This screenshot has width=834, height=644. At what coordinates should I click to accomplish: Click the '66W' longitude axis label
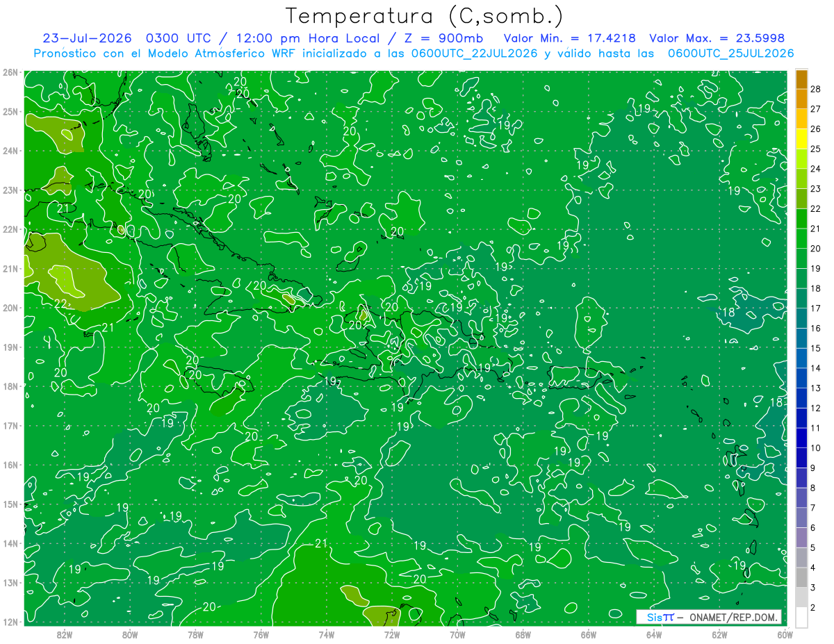589,634
